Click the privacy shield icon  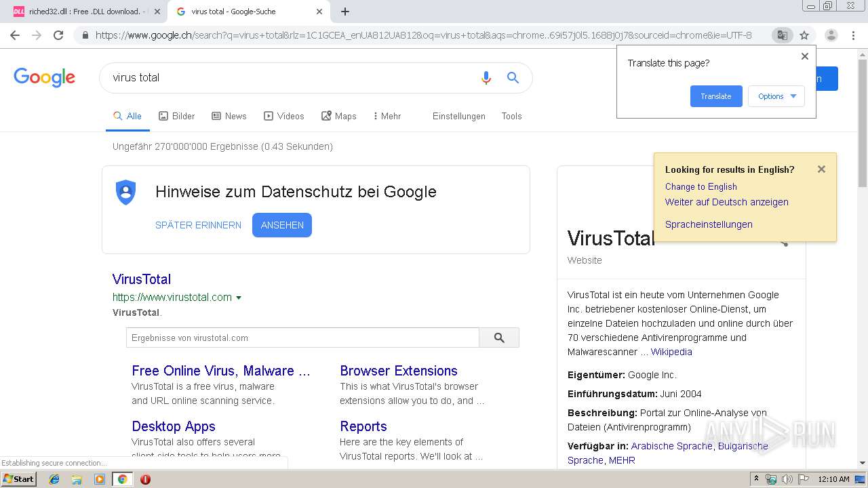126,192
